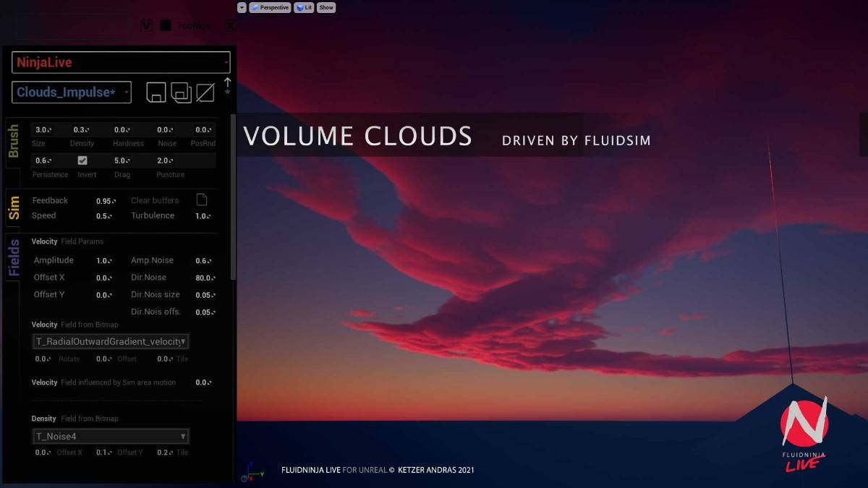Image resolution: width=868 pixels, height=488 pixels.
Task: Click the Persistence value 0.6
Action: pyautogui.click(x=43, y=160)
